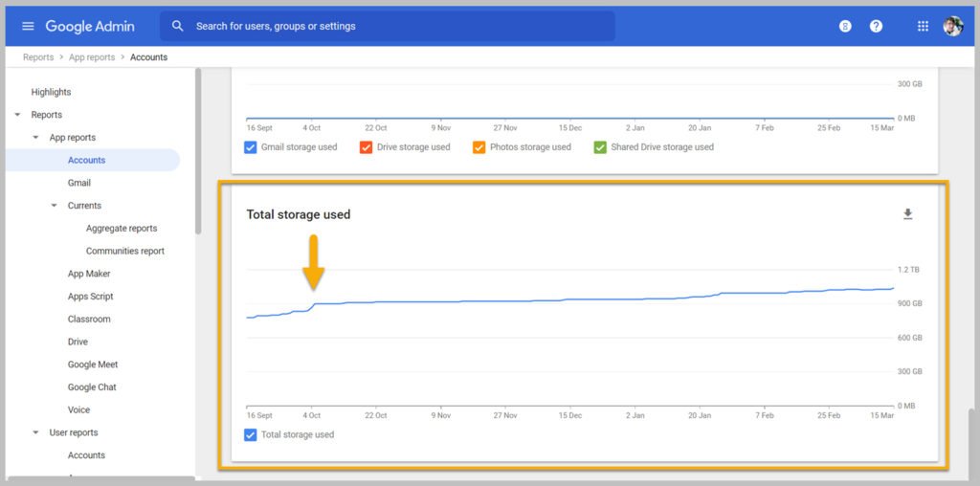This screenshot has height=486, width=980.
Task: Go to Reports breadcrumb
Action: pyautogui.click(x=38, y=56)
